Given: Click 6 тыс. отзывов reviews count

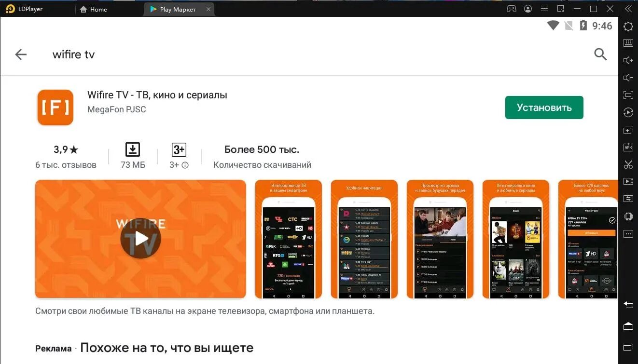Looking at the screenshot, I should coord(66,165).
